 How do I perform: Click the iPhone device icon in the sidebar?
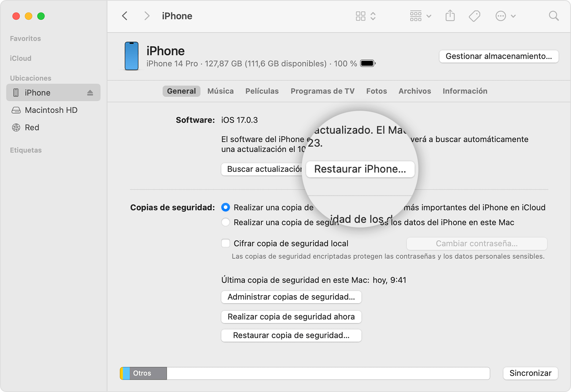click(x=15, y=93)
